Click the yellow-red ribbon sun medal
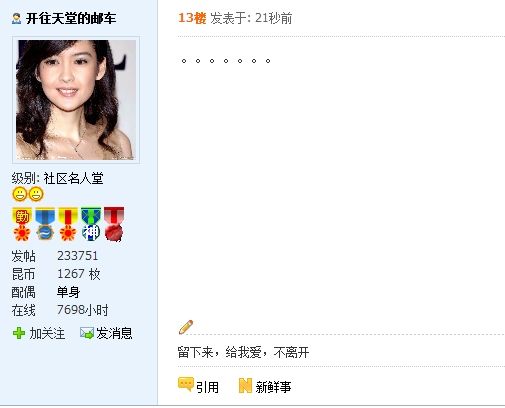The image size is (505, 408). click(68, 224)
